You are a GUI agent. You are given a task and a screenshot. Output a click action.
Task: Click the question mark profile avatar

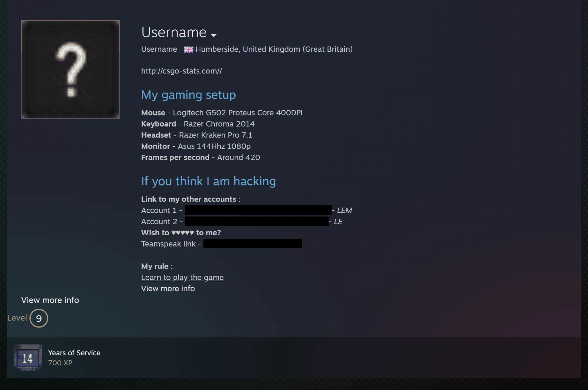(70, 69)
